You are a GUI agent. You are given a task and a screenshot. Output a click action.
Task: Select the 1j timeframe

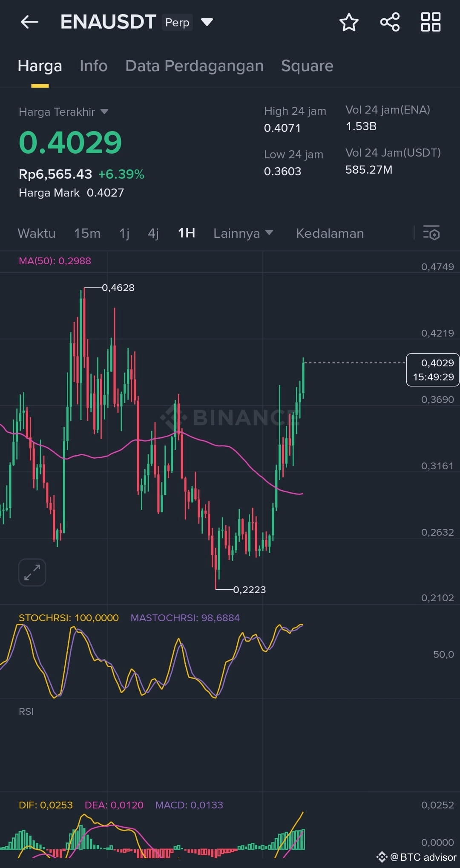[124, 233]
